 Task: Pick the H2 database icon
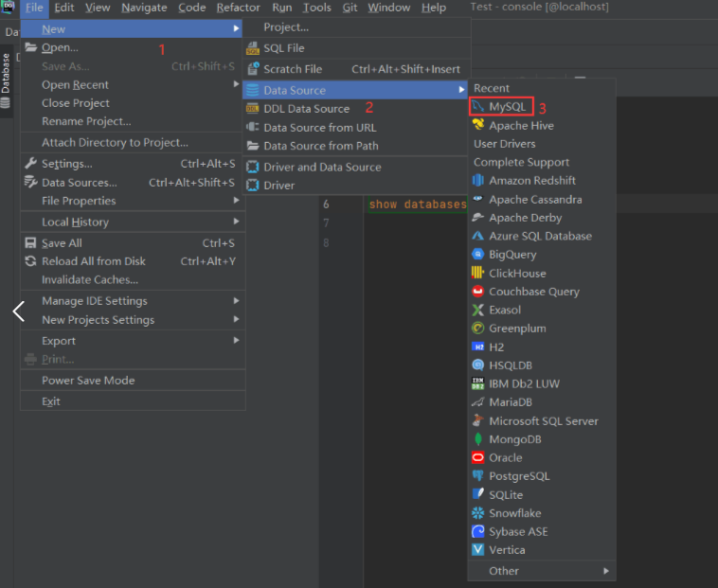pyautogui.click(x=477, y=347)
